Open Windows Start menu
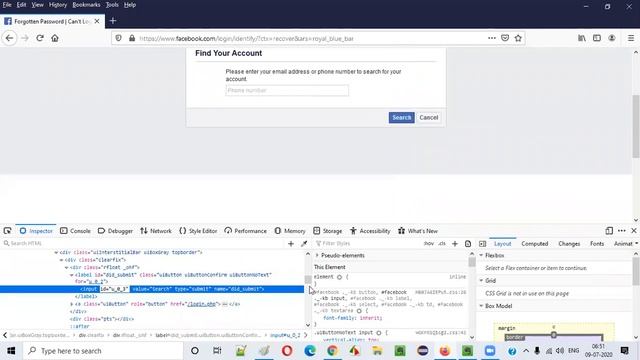The width and height of the screenshot is (640, 360). click(11, 351)
